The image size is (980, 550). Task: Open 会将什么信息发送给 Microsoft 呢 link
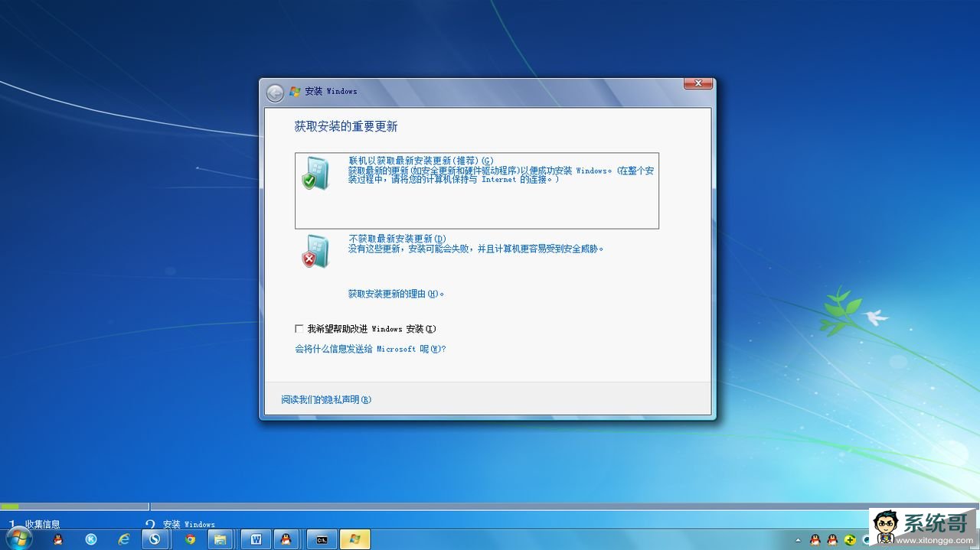[x=371, y=349]
